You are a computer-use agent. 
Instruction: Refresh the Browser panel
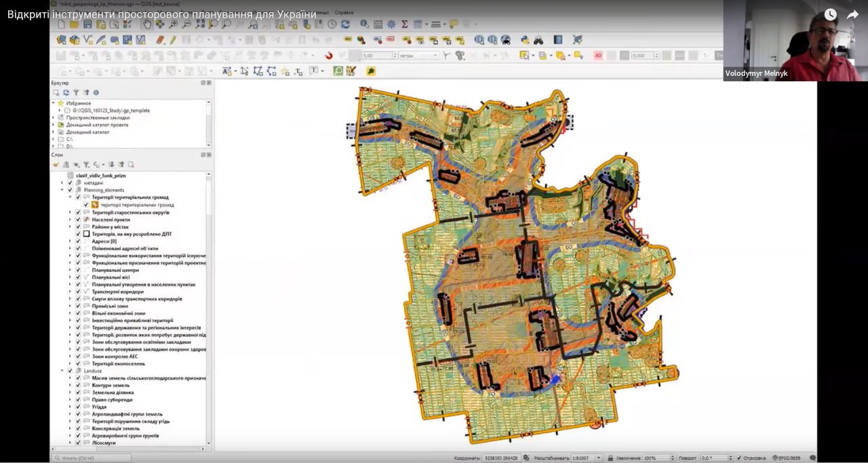coord(66,92)
